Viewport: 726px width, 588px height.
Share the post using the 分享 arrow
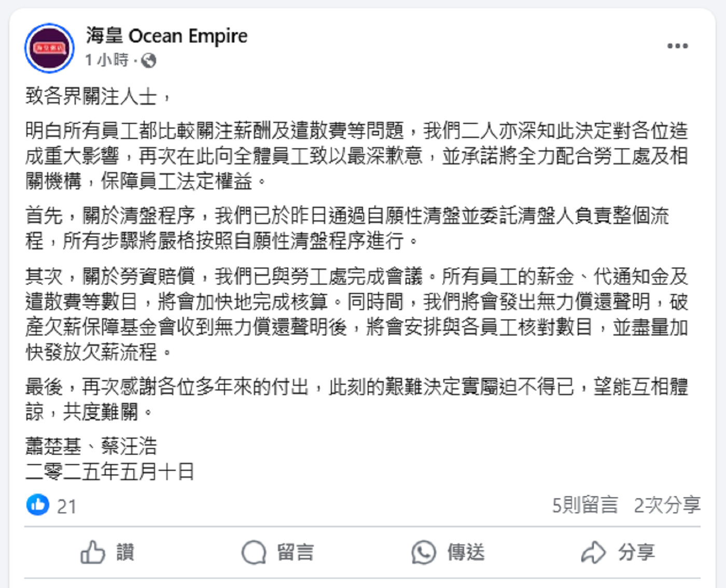point(594,552)
